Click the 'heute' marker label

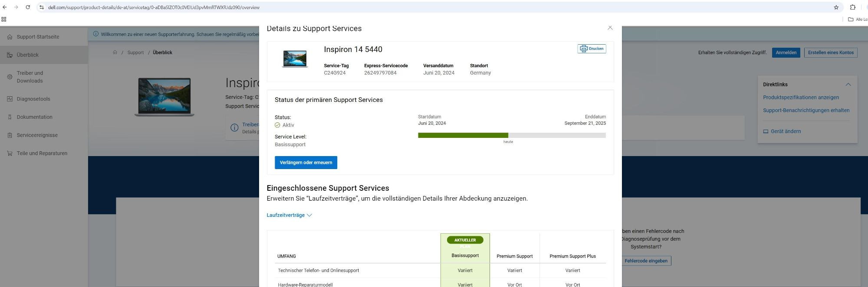[x=508, y=142]
